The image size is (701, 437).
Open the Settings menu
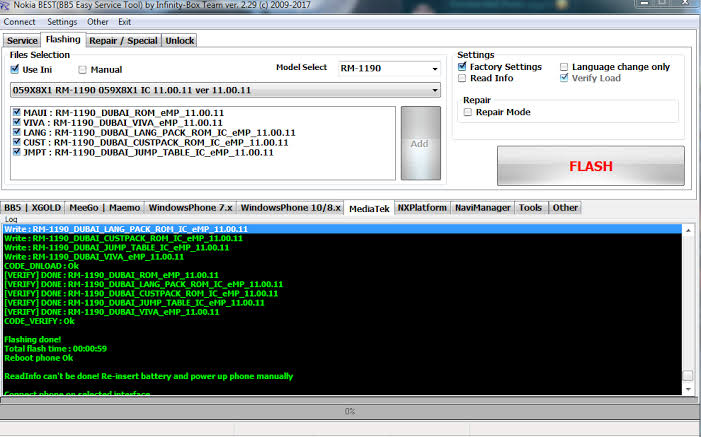62,22
